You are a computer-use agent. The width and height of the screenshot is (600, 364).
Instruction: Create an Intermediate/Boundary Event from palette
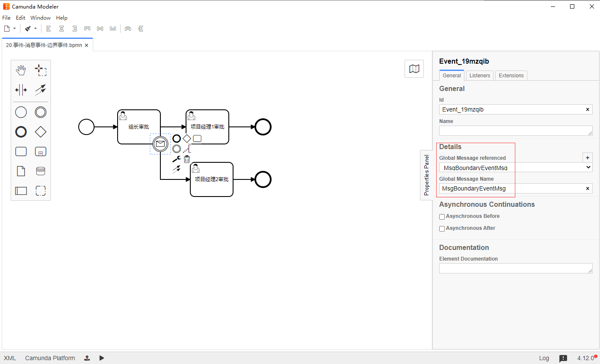coord(41,112)
